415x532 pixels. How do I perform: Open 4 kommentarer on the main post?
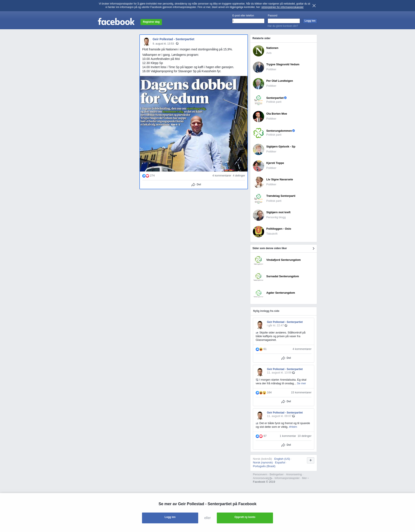pos(222,176)
